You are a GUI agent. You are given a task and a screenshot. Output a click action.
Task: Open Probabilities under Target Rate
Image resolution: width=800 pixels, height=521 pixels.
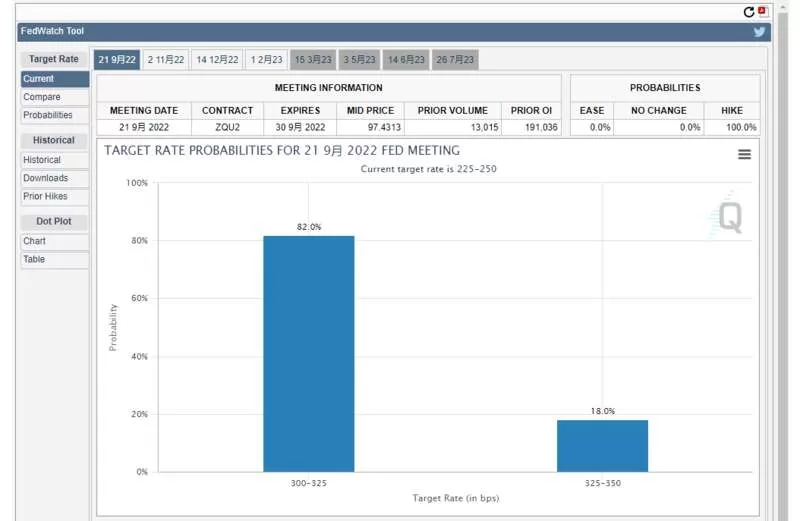point(55,115)
